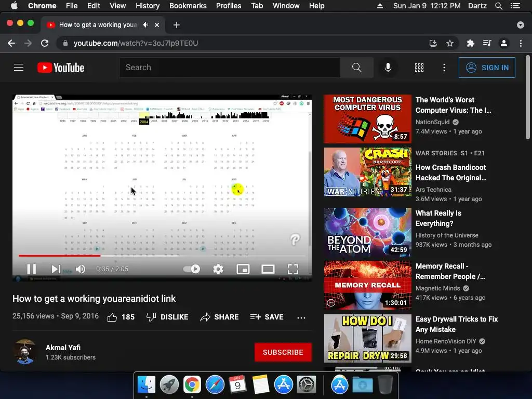This screenshot has width=532, height=399.
Task: Open Memory Recall video title
Action: [450, 271]
